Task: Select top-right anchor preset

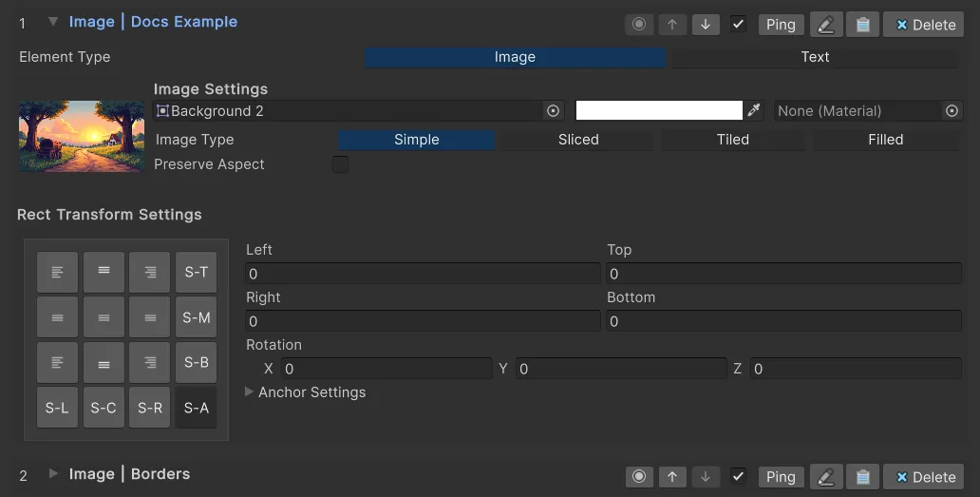Action: point(150,272)
